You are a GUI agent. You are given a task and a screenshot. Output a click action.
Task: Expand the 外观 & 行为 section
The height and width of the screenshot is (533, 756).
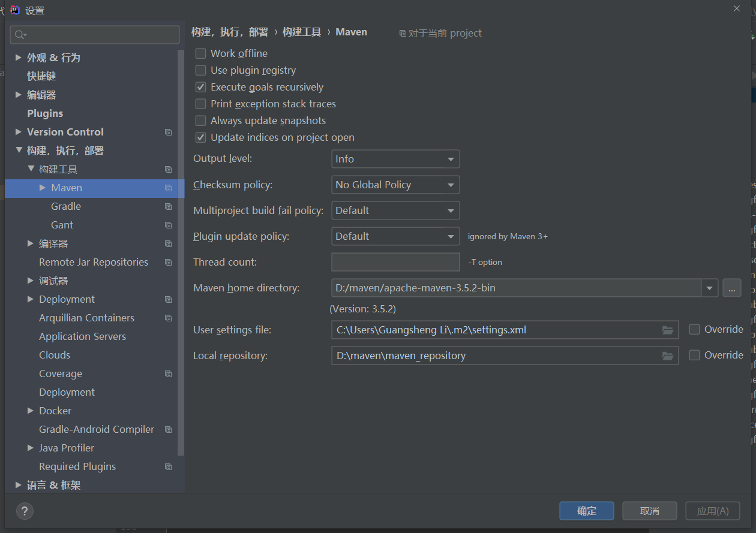(x=19, y=58)
